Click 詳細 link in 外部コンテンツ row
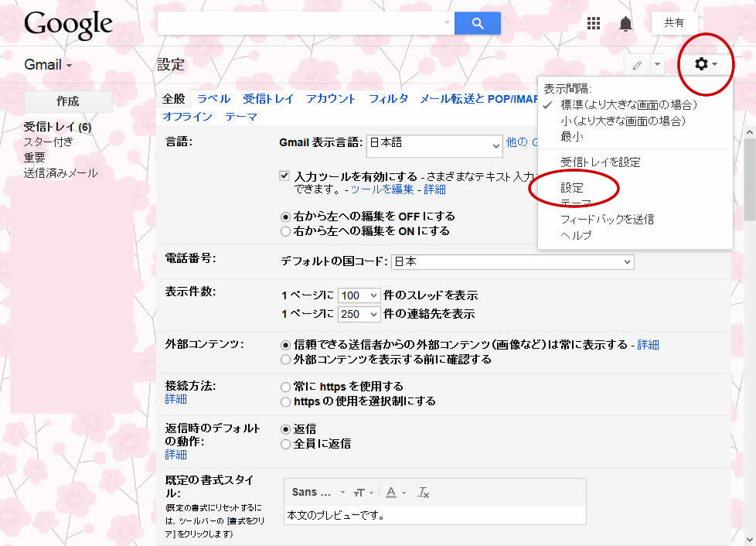756x546 pixels. (648, 345)
